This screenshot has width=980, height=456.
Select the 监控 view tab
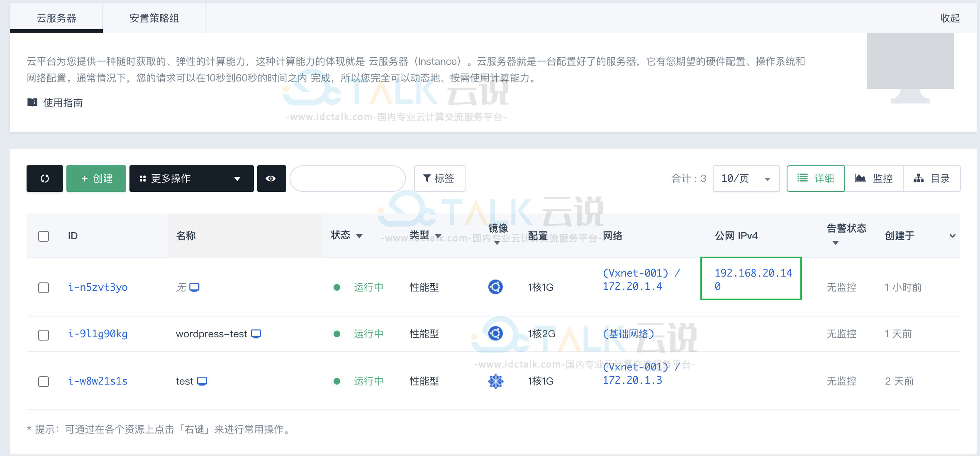(x=874, y=179)
